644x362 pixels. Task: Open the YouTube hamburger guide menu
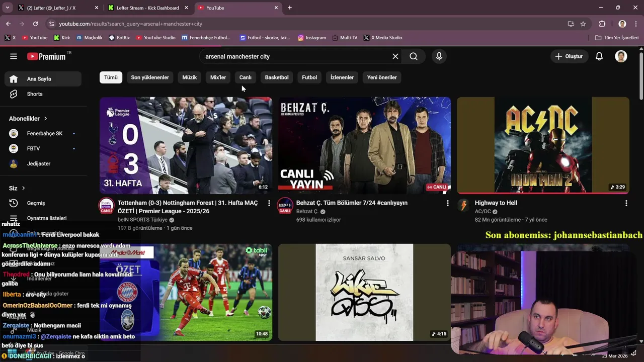(14, 56)
